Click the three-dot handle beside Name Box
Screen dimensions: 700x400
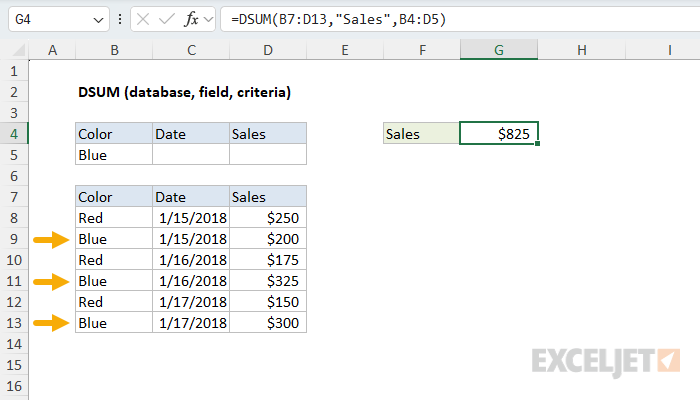pyautogui.click(x=120, y=19)
